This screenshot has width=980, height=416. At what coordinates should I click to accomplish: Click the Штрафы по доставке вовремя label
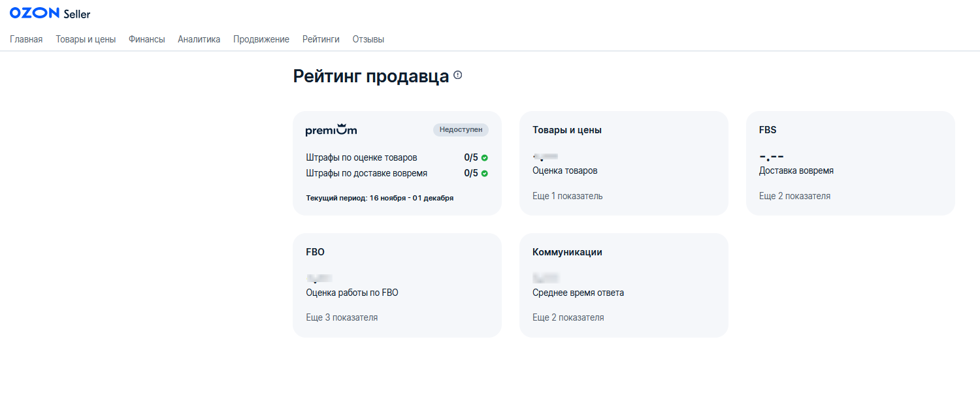367,173
